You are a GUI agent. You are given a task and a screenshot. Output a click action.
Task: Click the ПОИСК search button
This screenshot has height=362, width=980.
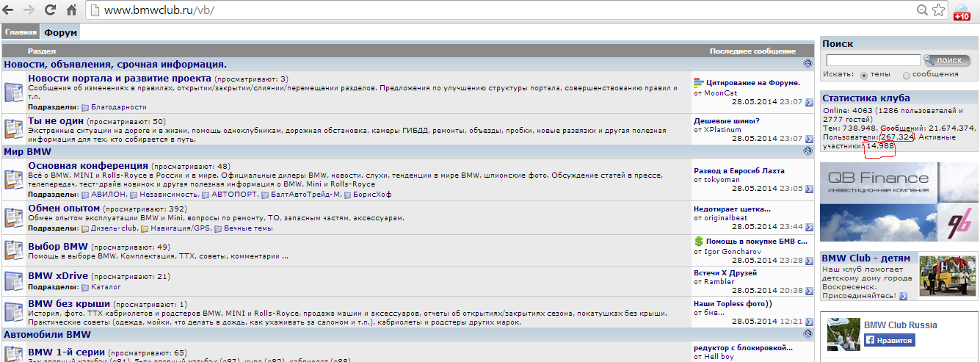(947, 60)
